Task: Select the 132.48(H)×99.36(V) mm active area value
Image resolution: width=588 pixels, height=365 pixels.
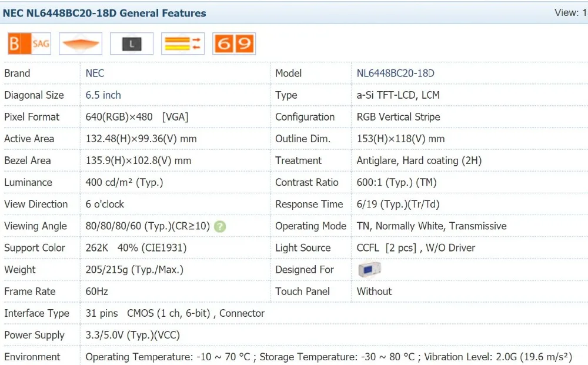Action: coord(141,139)
